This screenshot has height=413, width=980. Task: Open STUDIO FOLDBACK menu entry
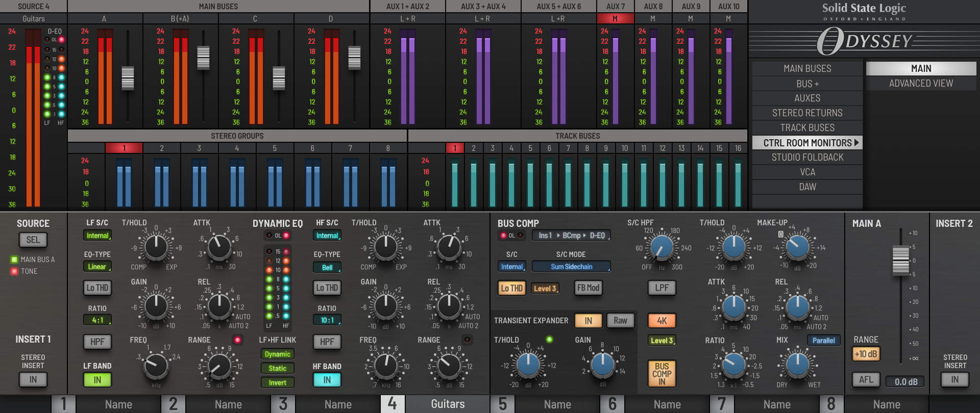[x=807, y=158]
